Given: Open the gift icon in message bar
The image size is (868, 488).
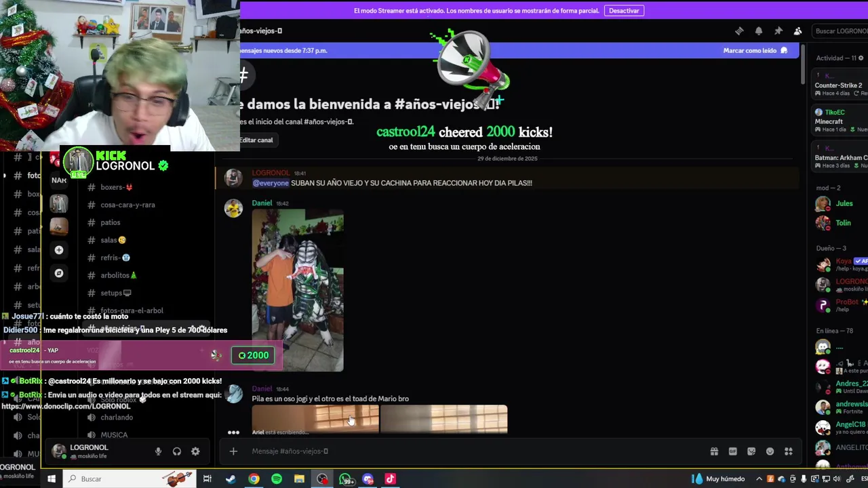Looking at the screenshot, I should [714, 451].
